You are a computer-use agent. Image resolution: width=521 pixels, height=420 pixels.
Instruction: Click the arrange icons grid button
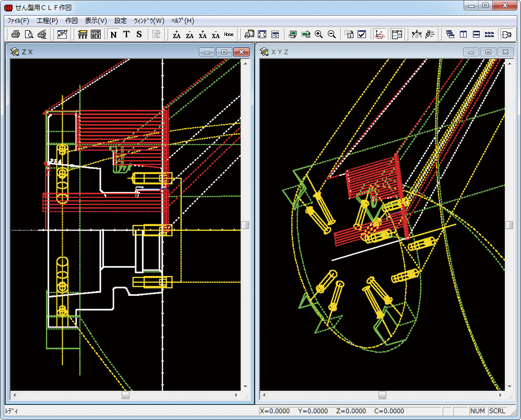point(490,34)
